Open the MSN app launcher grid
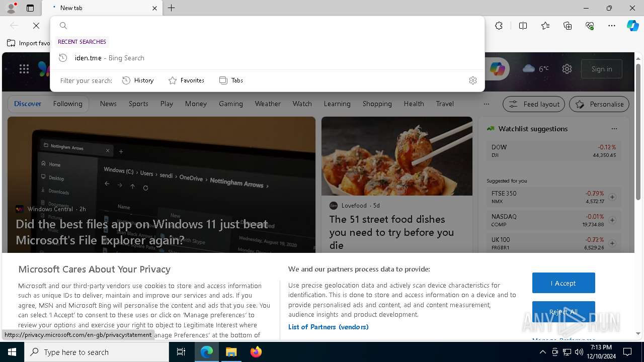The width and height of the screenshot is (644, 362). tap(24, 69)
